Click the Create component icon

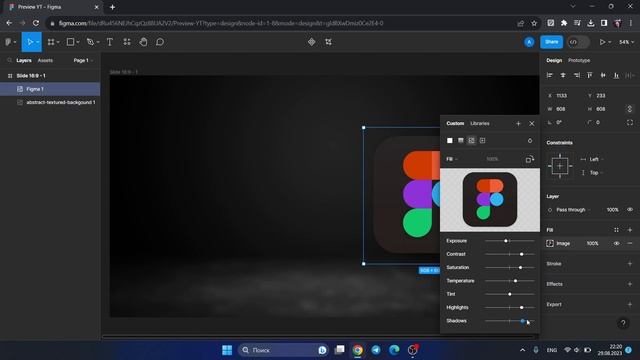(311, 42)
